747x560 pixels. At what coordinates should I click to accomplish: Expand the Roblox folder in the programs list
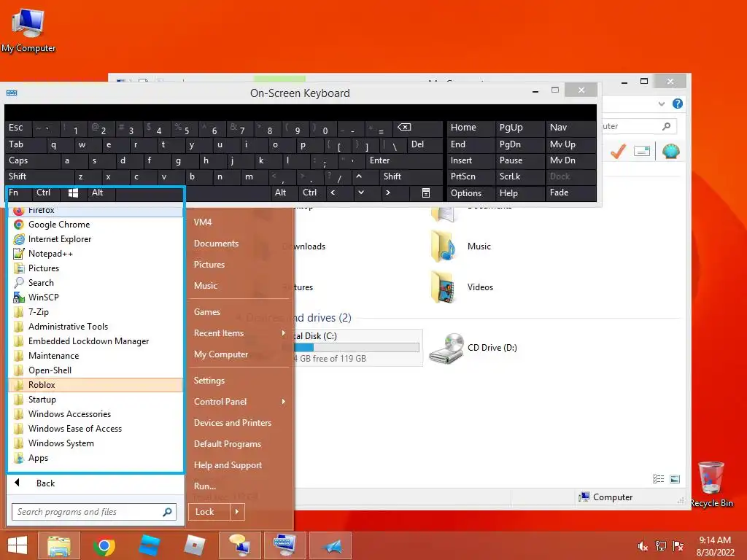pyautogui.click(x=96, y=385)
